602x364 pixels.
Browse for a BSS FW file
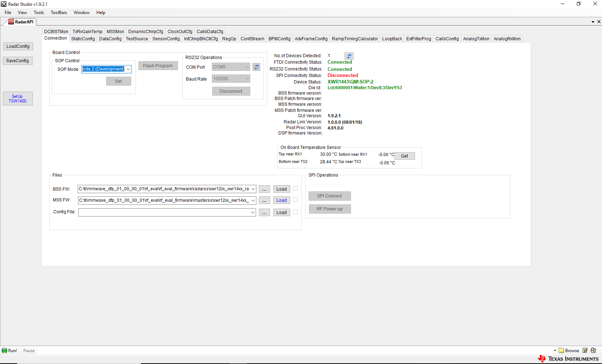tap(264, 189)
